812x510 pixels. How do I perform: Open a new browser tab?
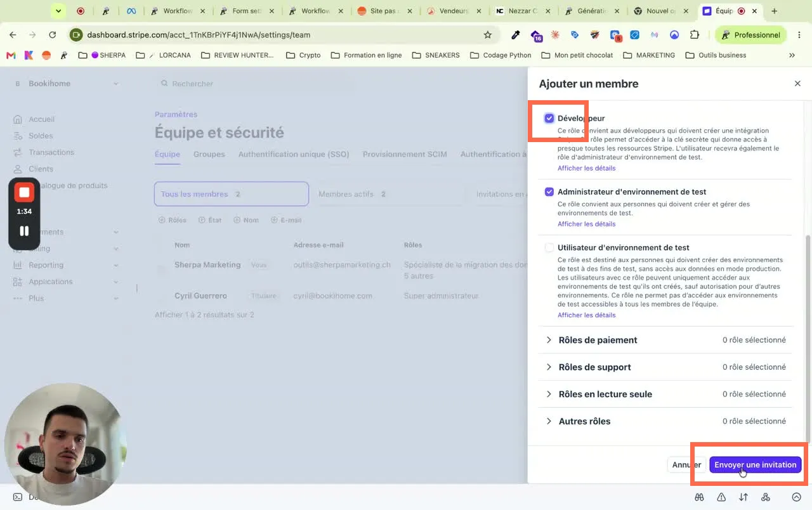[x=774, y=11]
